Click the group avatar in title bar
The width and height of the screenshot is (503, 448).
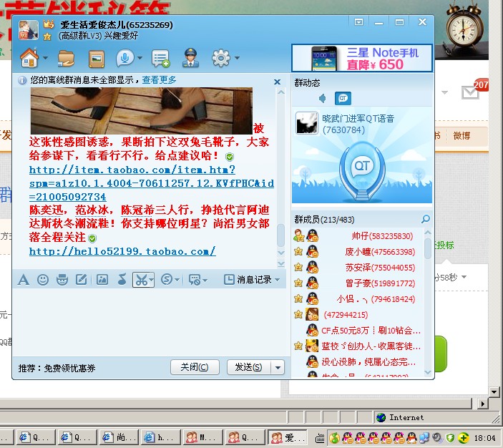(29, 30)
